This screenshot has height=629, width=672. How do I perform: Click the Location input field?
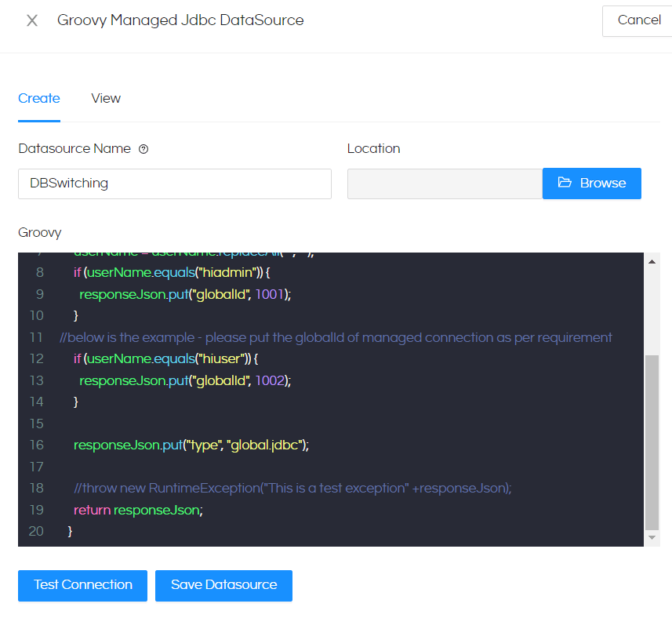click(x=445, y=184)
